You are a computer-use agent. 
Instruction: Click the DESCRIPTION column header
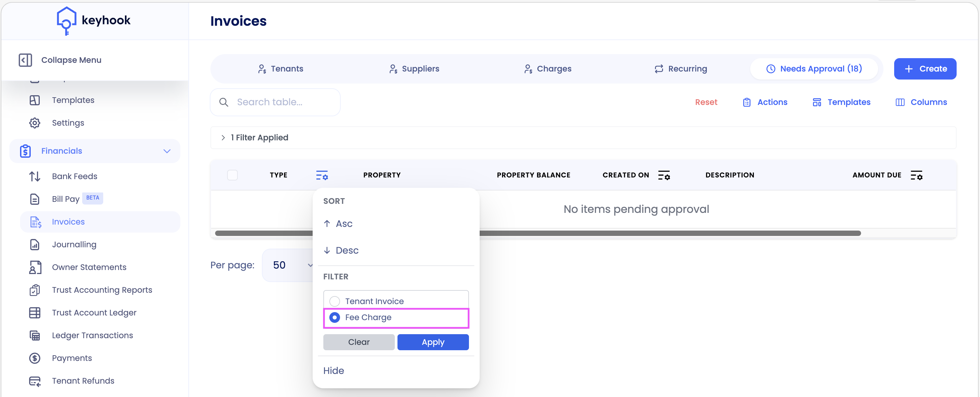(x=730, y=175)
